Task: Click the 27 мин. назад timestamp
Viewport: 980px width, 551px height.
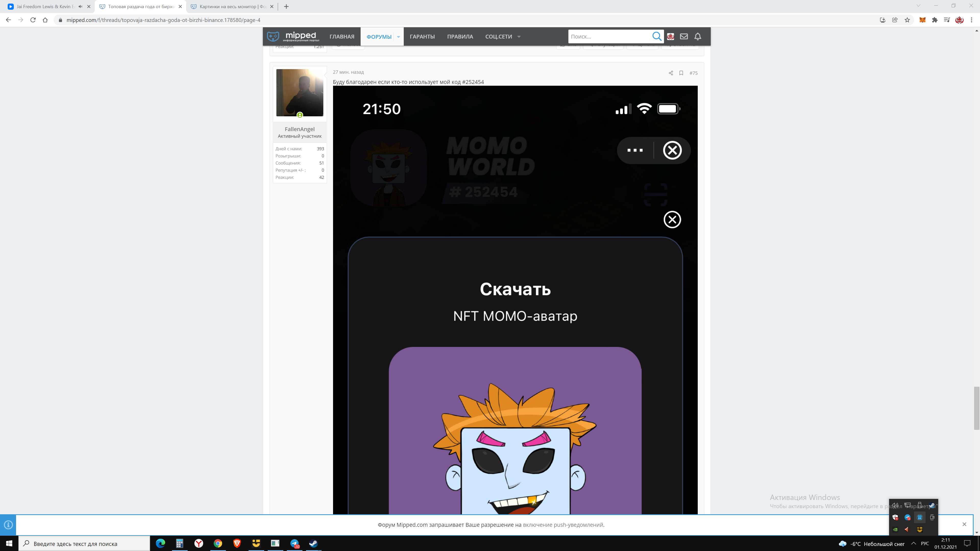Action: pyautogui.click(x=348, y=72)
